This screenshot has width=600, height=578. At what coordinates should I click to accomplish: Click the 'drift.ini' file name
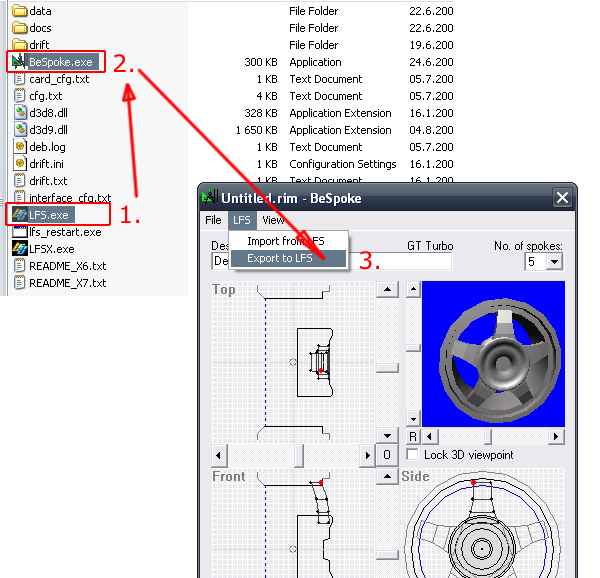[46, 164]
